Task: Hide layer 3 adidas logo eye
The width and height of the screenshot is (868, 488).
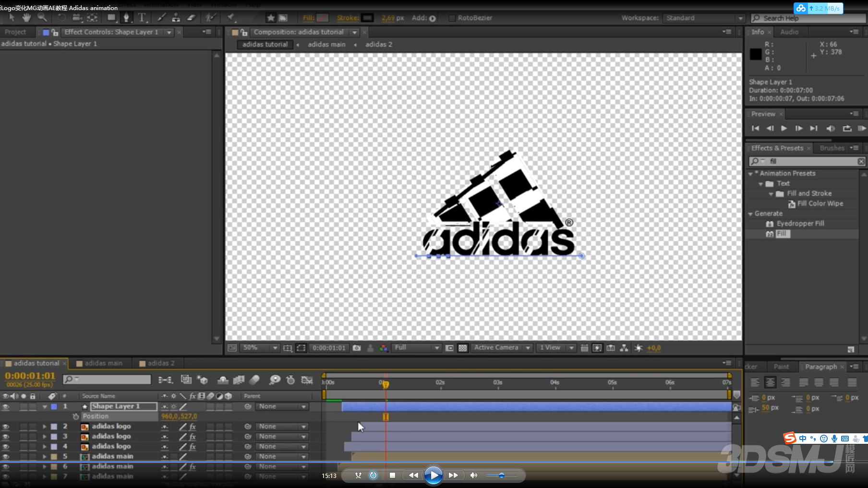Action: tap(6, 437)
